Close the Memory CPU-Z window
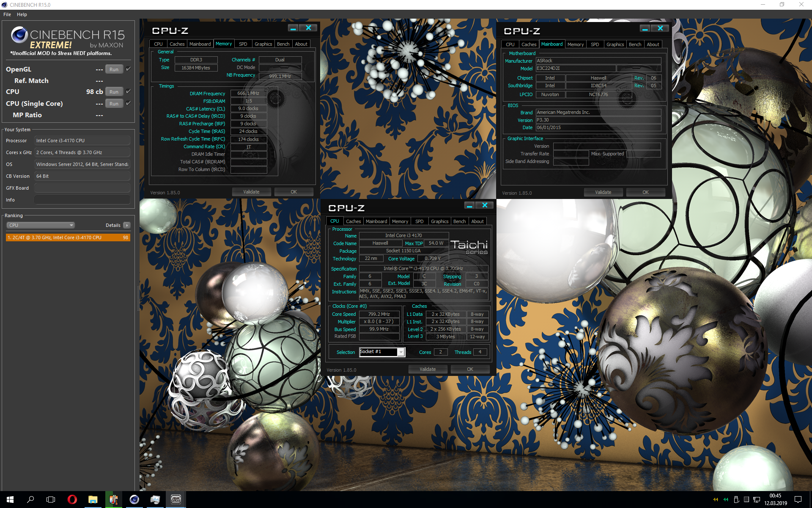The width and height of the screenshot is (812, 508). (309, 28)
